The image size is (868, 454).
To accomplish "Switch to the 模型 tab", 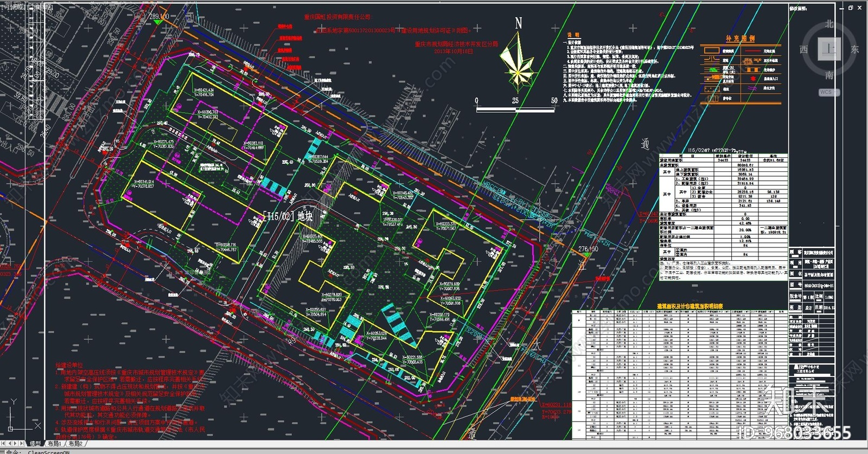I will pos(35,444).
